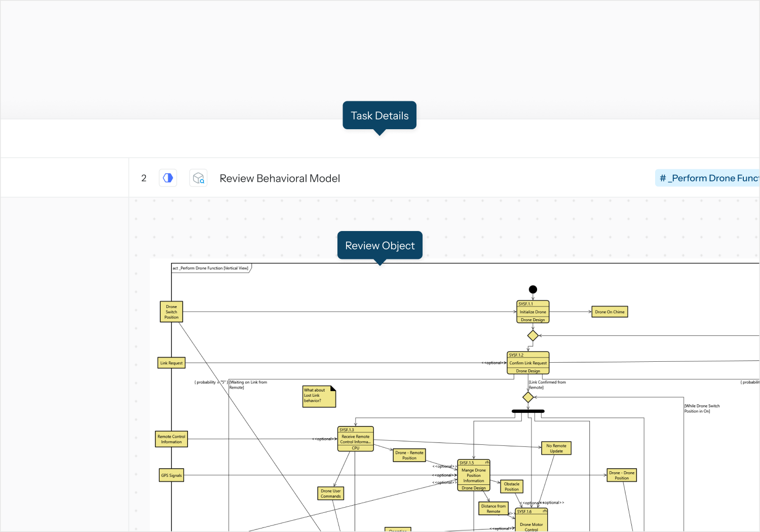This screenshot has width=760, height=532.
Task: Click the half-filled task status icon
Action: pos(168,178)
